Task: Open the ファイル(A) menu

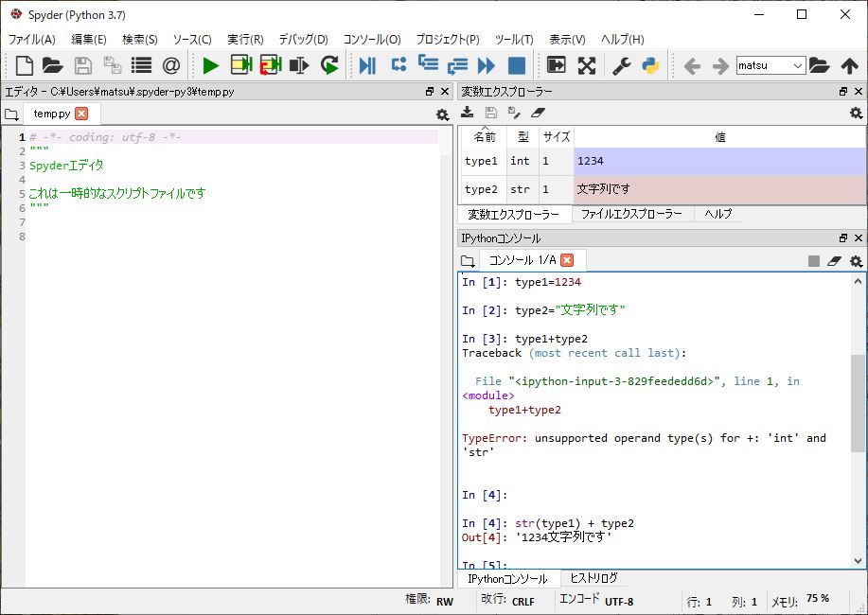Action: tap(31, 40)
